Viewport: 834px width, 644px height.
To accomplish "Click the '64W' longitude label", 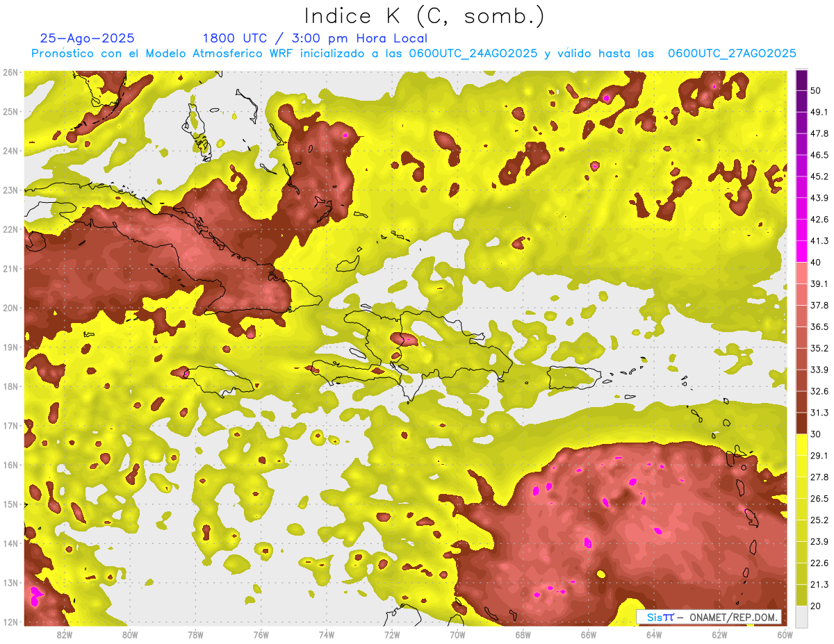I will 654,634.
